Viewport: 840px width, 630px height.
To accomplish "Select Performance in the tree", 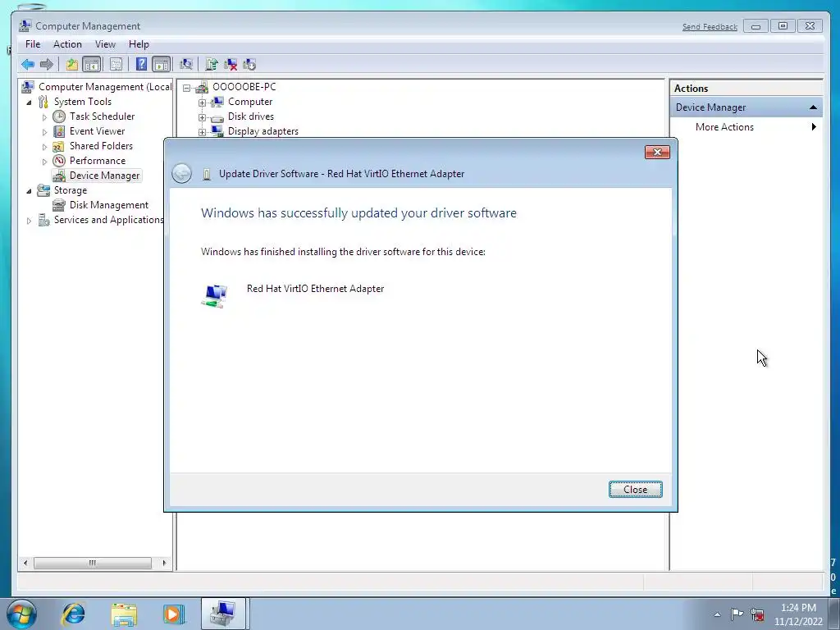I will [x=98, y=161].
